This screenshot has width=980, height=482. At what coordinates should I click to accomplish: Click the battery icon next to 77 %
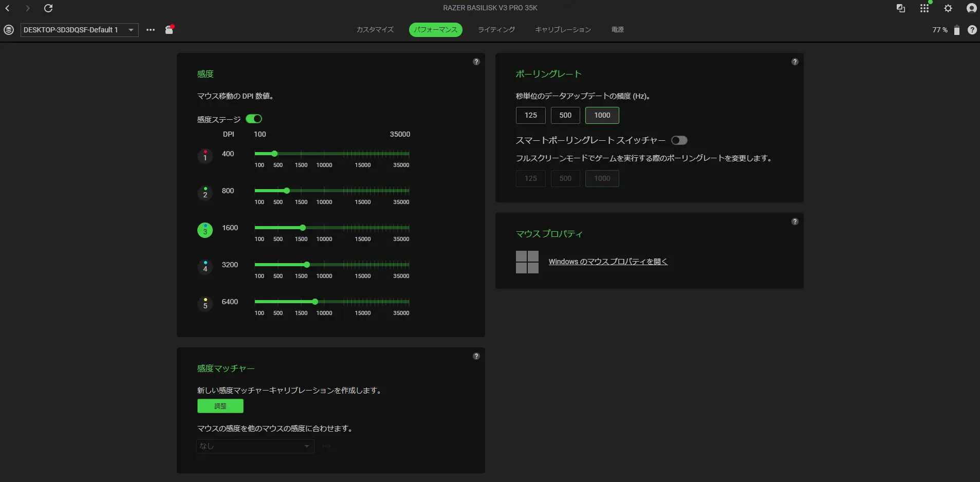click(x=956, y=30)
